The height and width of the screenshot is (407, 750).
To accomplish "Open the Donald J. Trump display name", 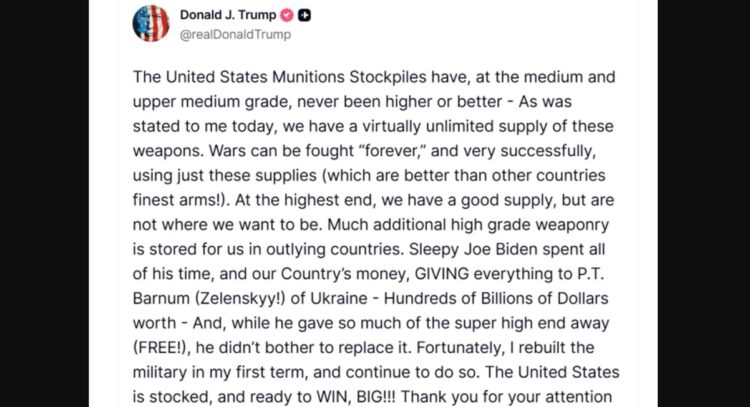I will tap(227, 15).
